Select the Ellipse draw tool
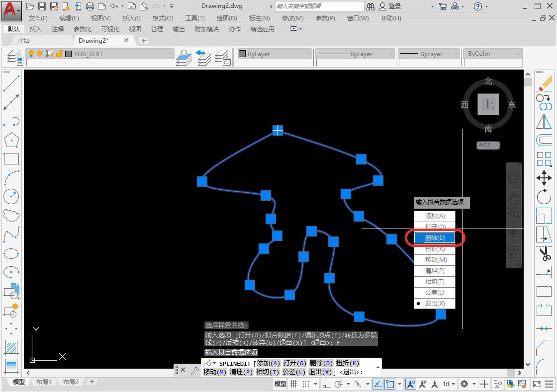Screen dimensions: 557x392 [11, 253]
